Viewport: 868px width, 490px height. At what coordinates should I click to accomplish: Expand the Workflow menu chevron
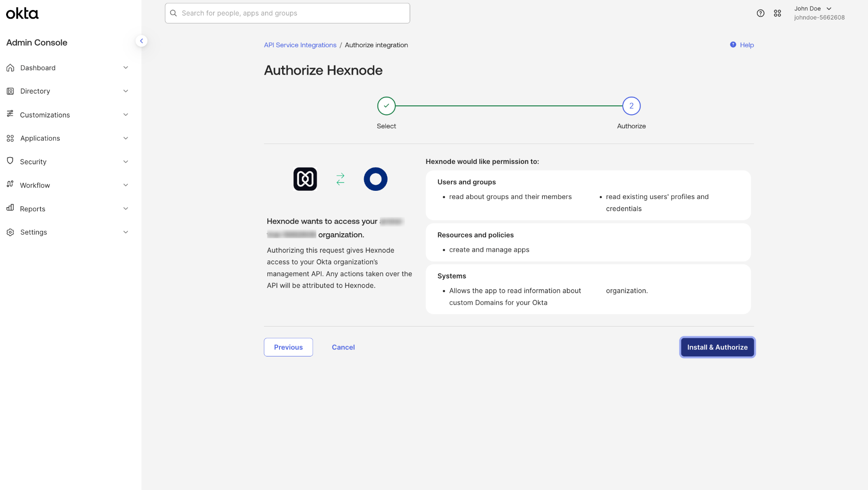click(125, 185)
